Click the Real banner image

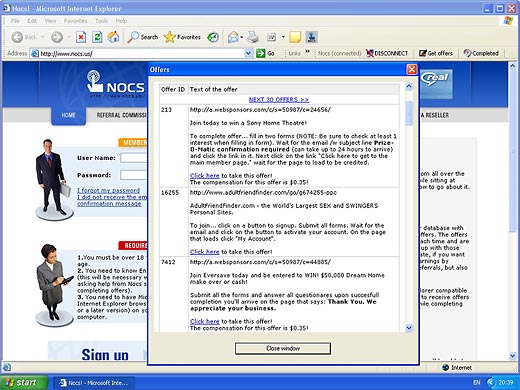pyautogui.click(x=436, y=84)
